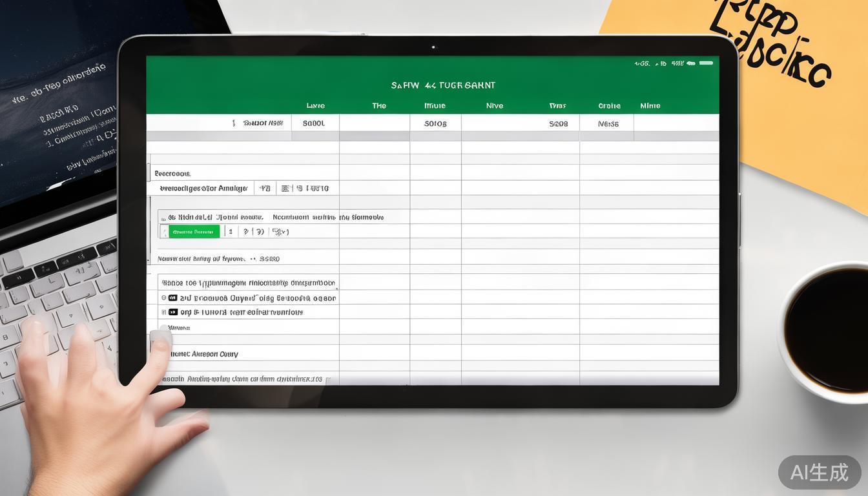Viewport: 868px width, 496px height.
Task: Toggle the small checkbox in 'org' row
Action: coord(163,312)
